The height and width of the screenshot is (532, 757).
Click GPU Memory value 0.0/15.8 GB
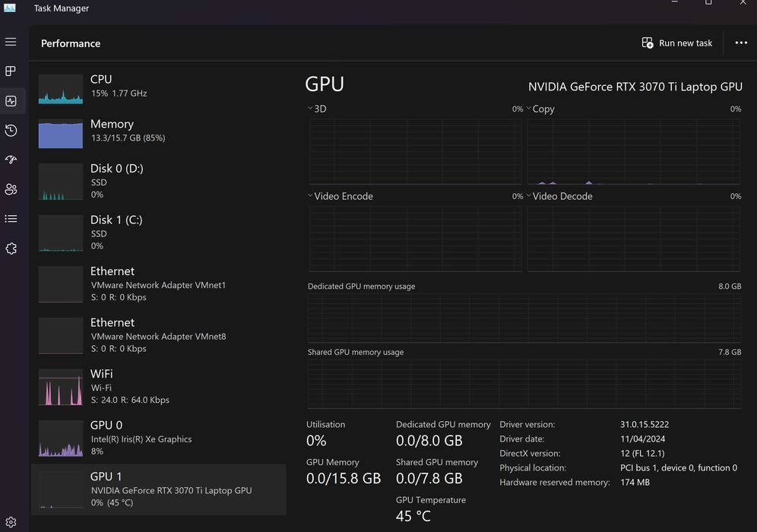pyautogui.click(x=344, y=478)
